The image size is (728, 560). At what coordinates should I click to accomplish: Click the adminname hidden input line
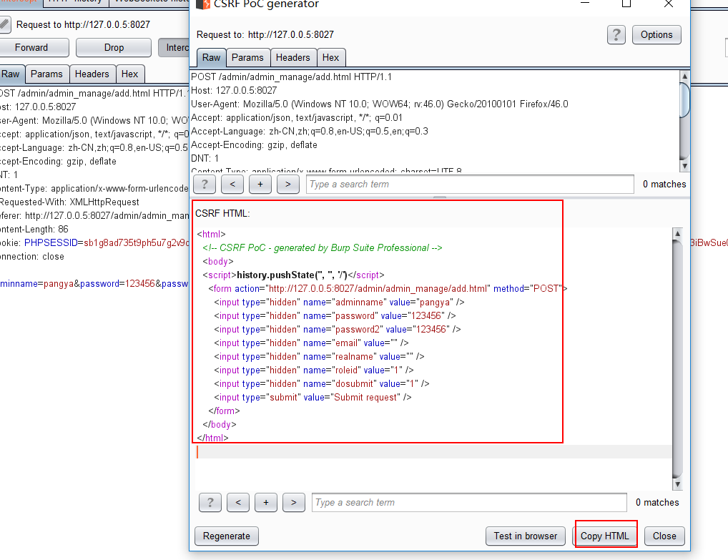click(x=340, y=303)
